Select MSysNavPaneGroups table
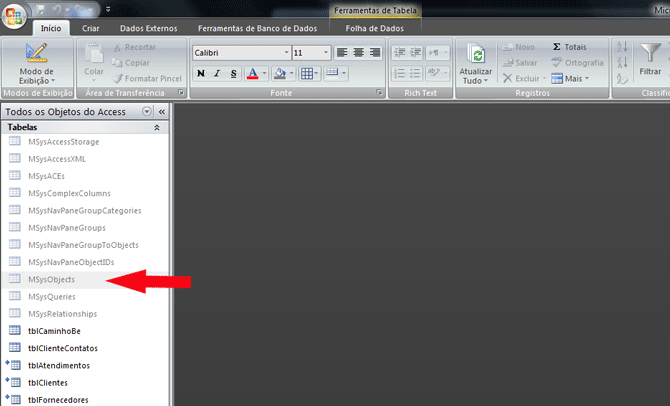 (x=85, y=228)
